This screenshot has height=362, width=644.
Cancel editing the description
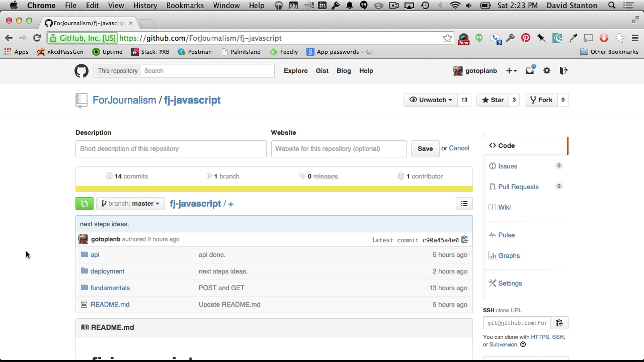click(x=459, y=148)
